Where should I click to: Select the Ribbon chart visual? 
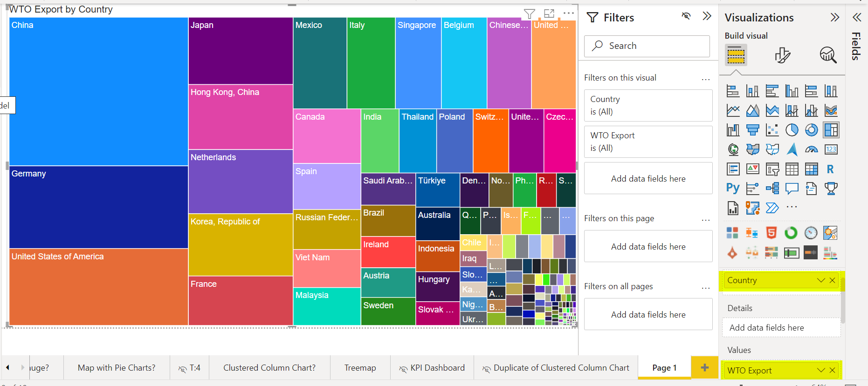(831, 110)
